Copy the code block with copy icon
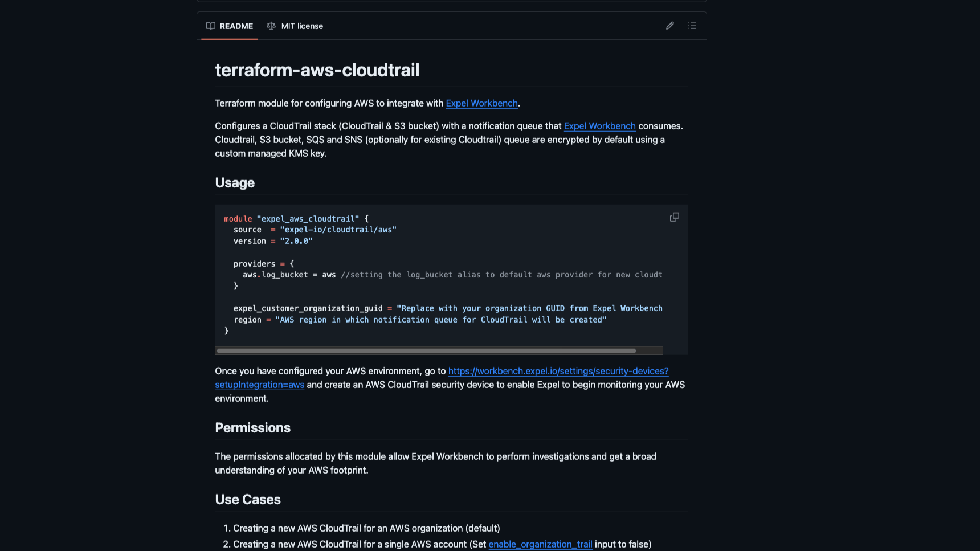The image size is (980, 551). coord(675,217)
